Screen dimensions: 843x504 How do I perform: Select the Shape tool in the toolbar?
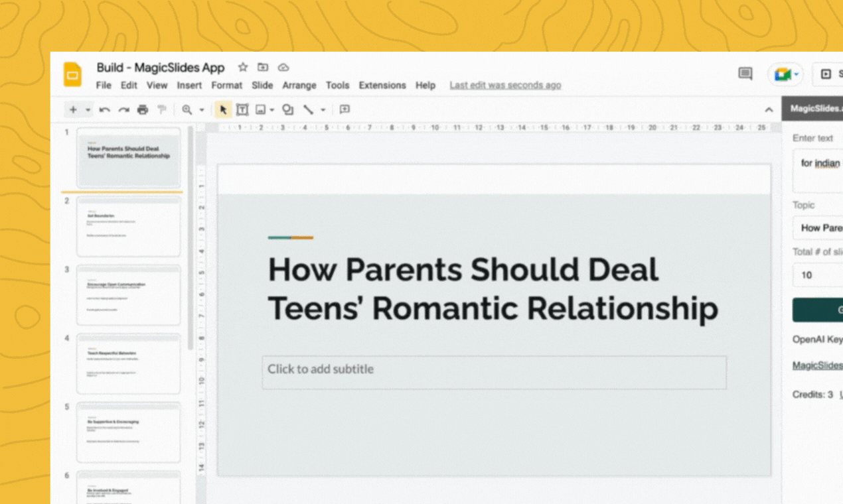[x=287, y=110]
